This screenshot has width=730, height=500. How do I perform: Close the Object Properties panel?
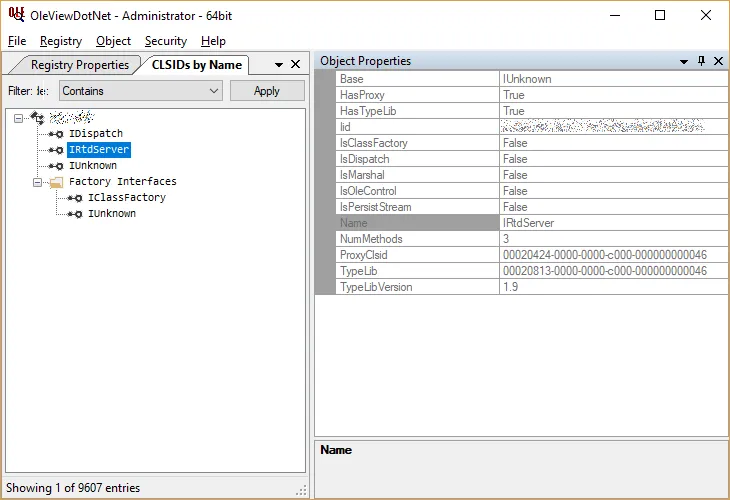[x=718, y=61]
